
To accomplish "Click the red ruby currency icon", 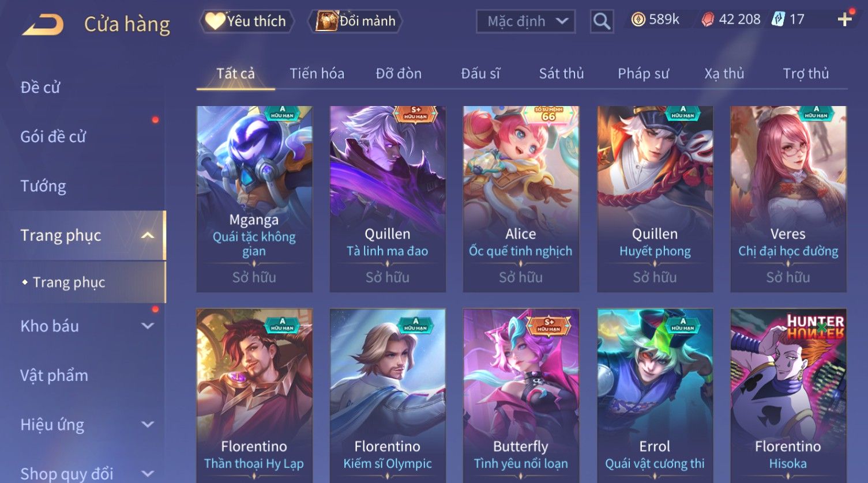I will (x=708, y=20).
